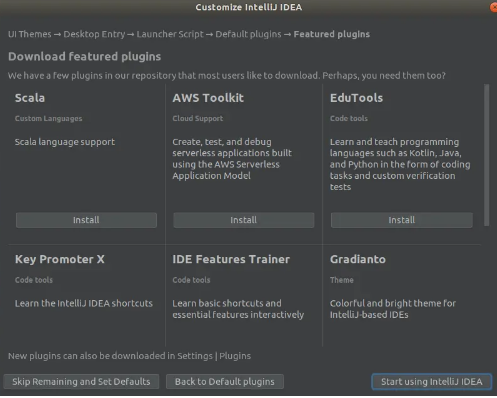
Task: Click Learn the IntelliJ IDEA shortcuts text
Action: coord(84,303)
